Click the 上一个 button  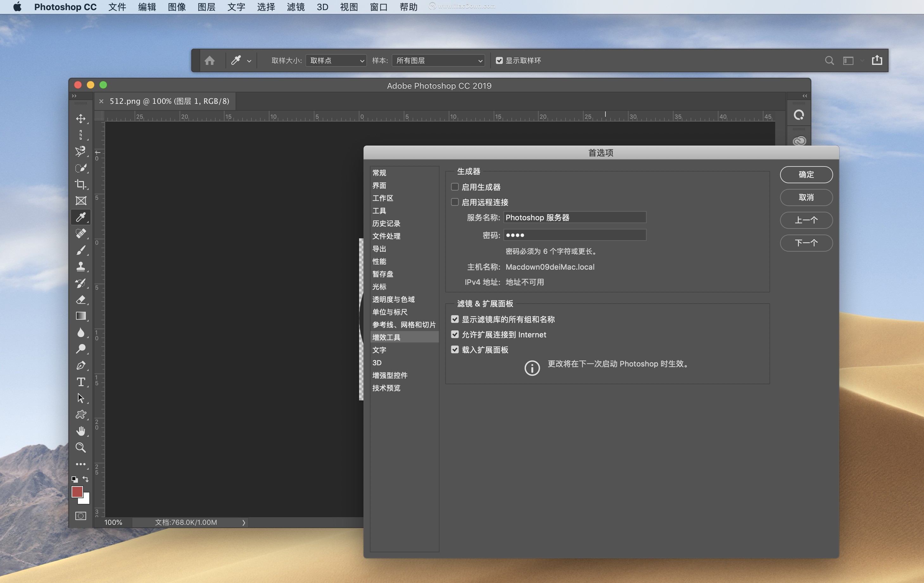point(806,220)
